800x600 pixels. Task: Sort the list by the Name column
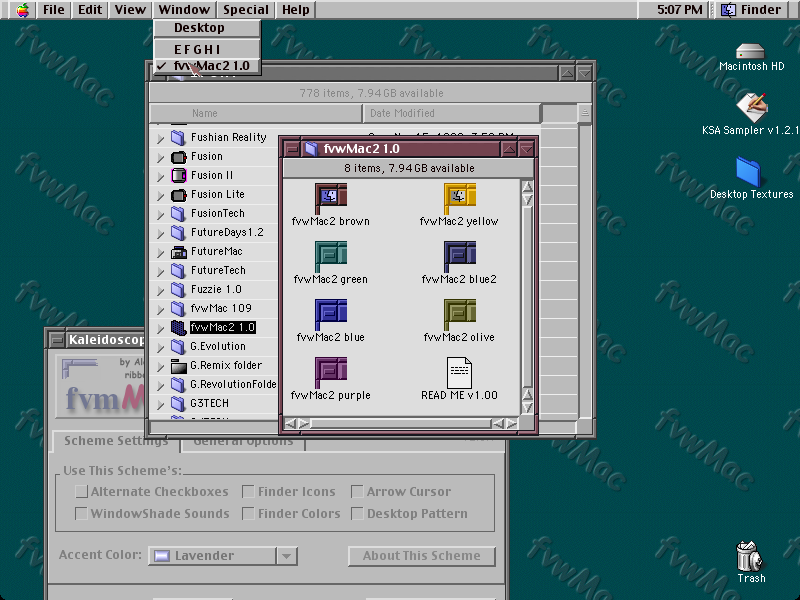pyautogui.click(x=256, y=113)
